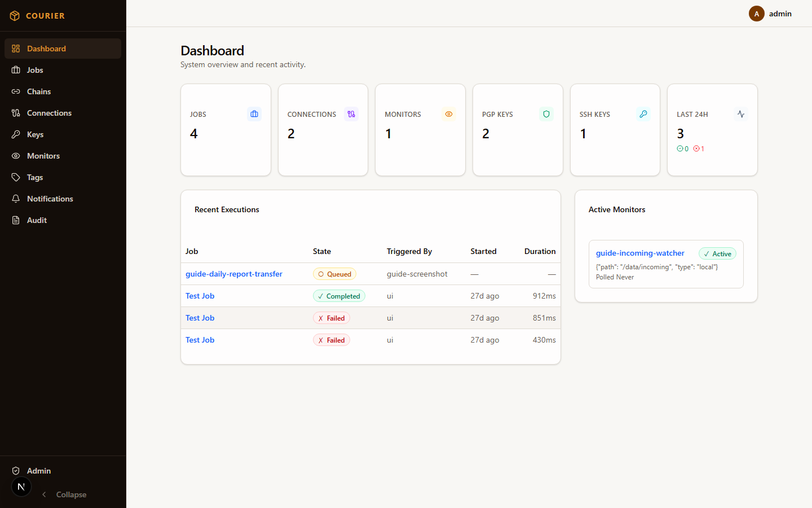Open the Audit section
The height and width of the screenshot is (508, 812).
pyautogui.click(x=36, y=220)
